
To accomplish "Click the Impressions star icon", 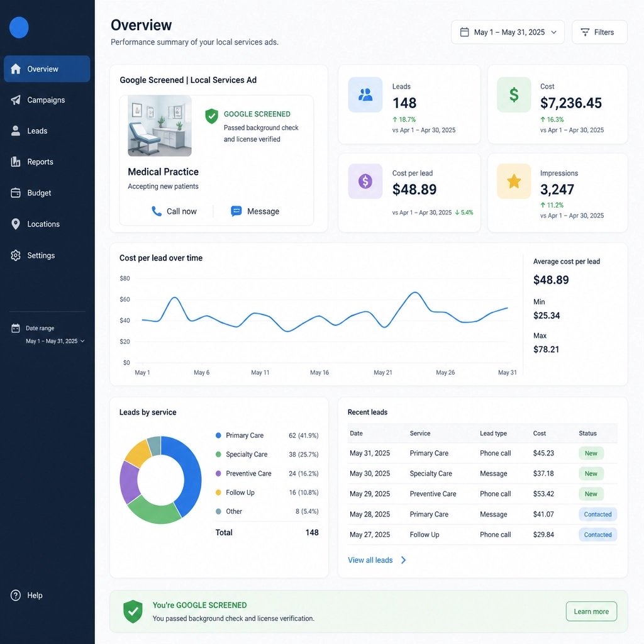I will [x=514, y=181].
